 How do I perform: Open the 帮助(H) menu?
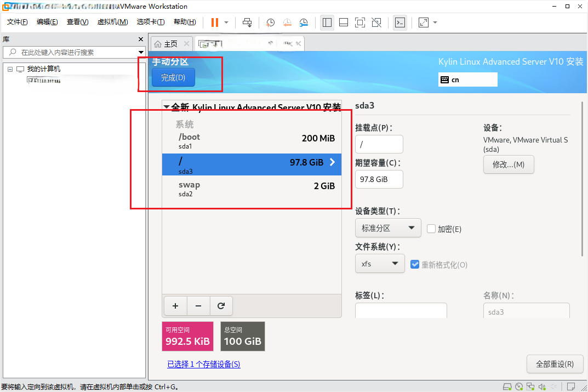185,22
